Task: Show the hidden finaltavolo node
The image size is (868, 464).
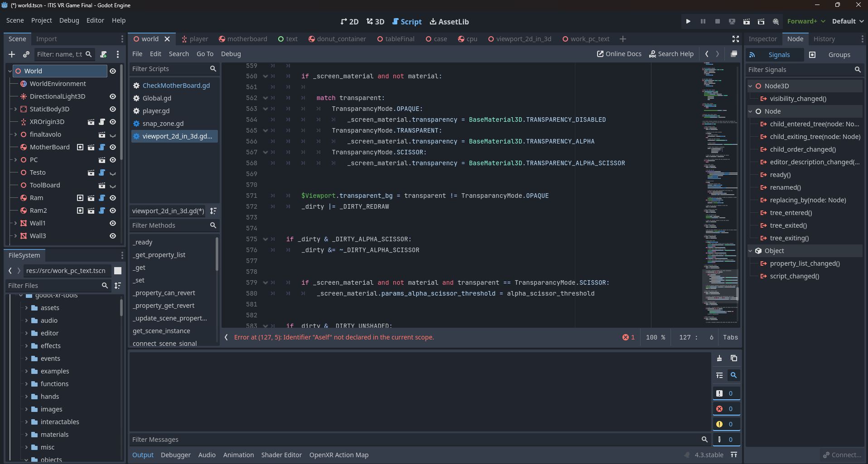Action: 113,134
